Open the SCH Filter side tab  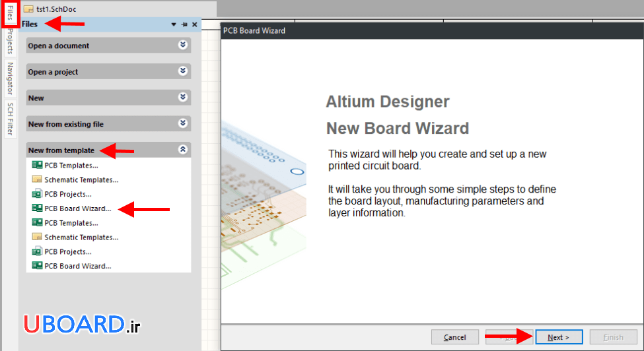pyautogui.click(x=10, y=119)
